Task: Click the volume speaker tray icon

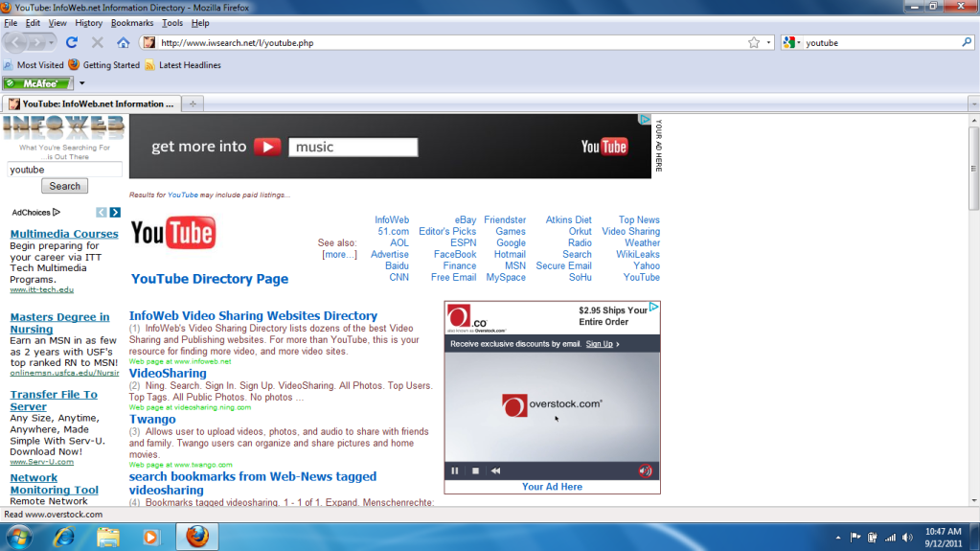Action: coord(907,538)
